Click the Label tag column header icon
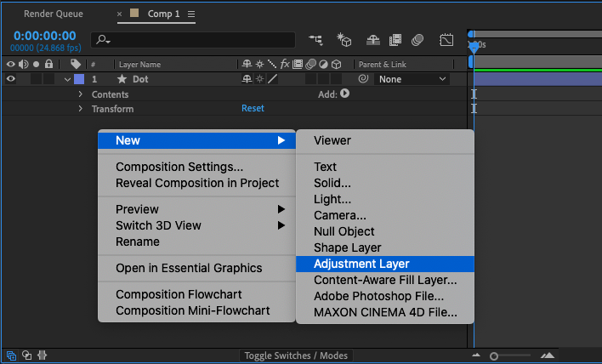 tap(76, 64)
